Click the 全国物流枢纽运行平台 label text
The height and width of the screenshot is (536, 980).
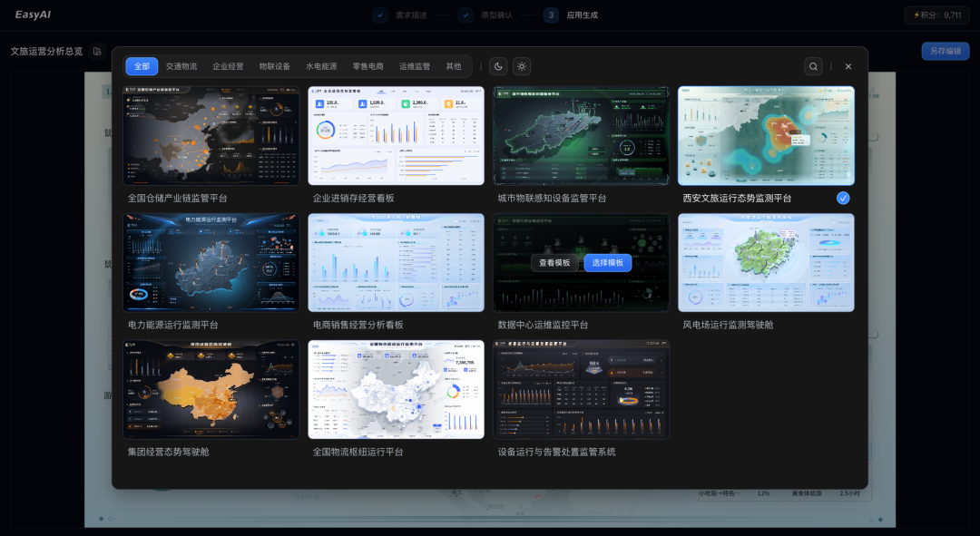tap(358, 452)
